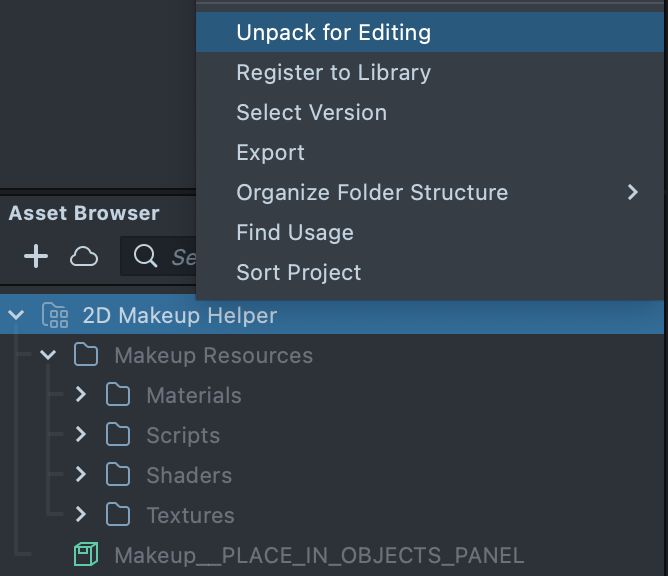668x576 pixels.
Task: Click the Asset Browser search field
Action: tap(182, 257)
